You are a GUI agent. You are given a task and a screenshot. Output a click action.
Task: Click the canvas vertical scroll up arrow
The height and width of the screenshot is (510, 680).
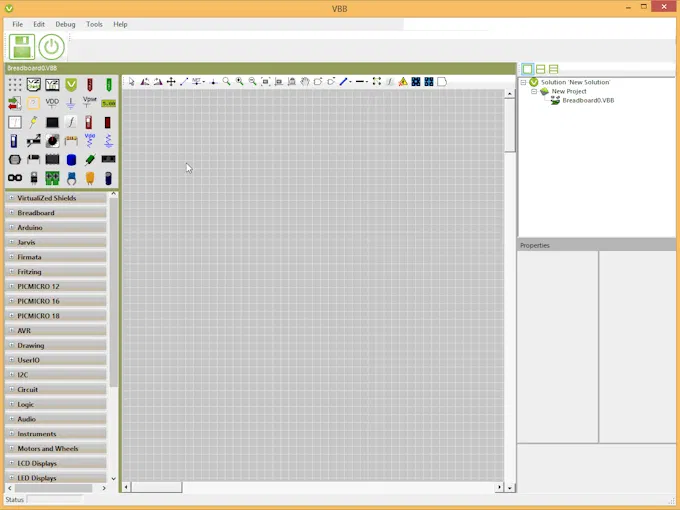[510, 94]
